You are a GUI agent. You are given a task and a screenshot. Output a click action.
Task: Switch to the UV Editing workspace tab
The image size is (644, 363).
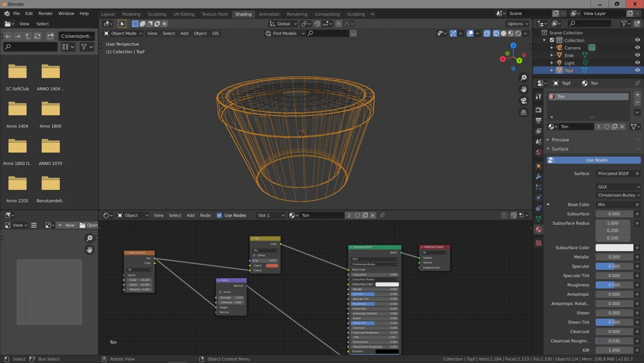pyautogui.click(x=184, y=14)
